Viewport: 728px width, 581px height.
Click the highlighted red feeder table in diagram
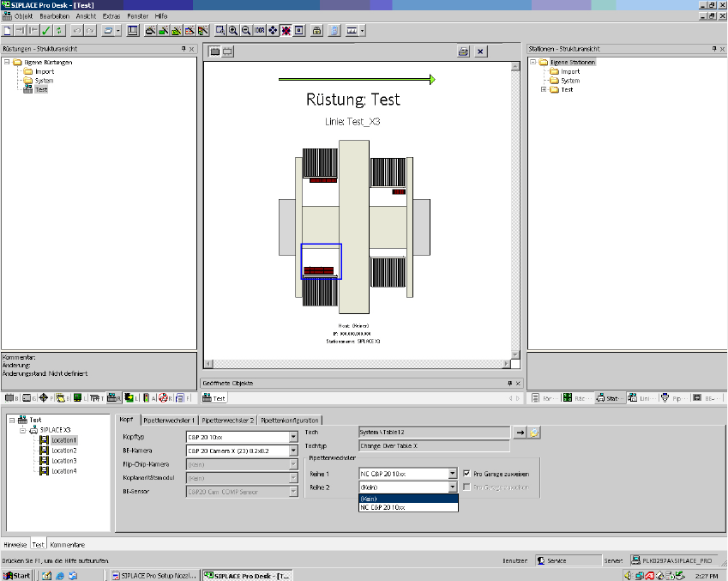[319, 270]
